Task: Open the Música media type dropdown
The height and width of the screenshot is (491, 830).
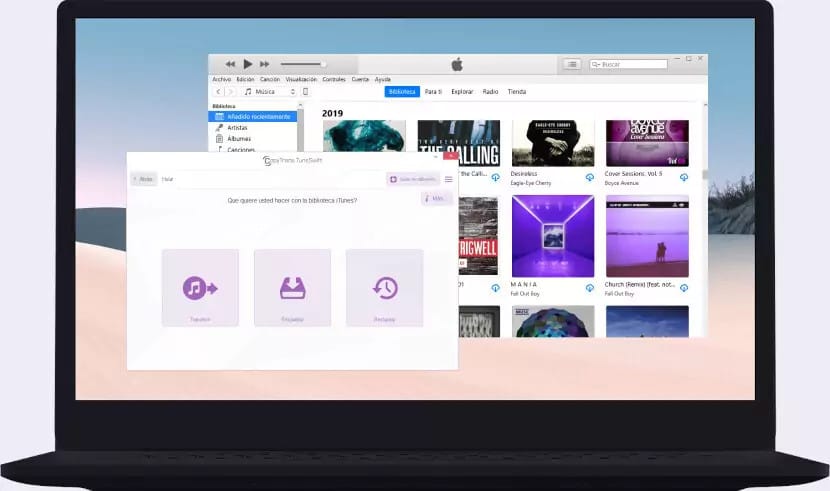Action: (x=270, y=92)
